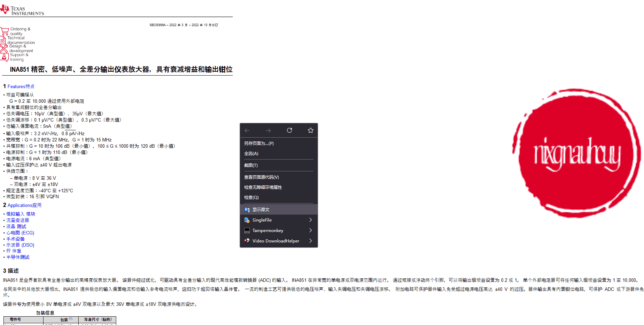
Task: Click the SingleFile extension icon
Action: pos(247,220)
